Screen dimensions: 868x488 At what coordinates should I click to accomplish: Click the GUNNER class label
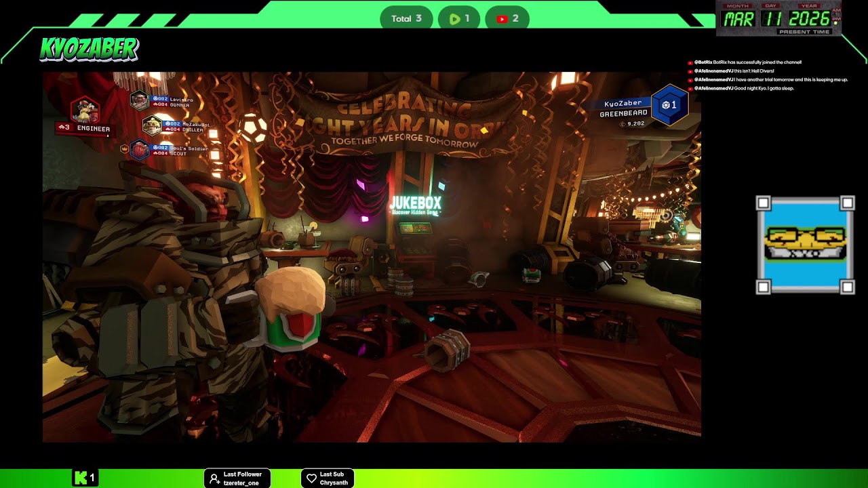click(179, 105)
